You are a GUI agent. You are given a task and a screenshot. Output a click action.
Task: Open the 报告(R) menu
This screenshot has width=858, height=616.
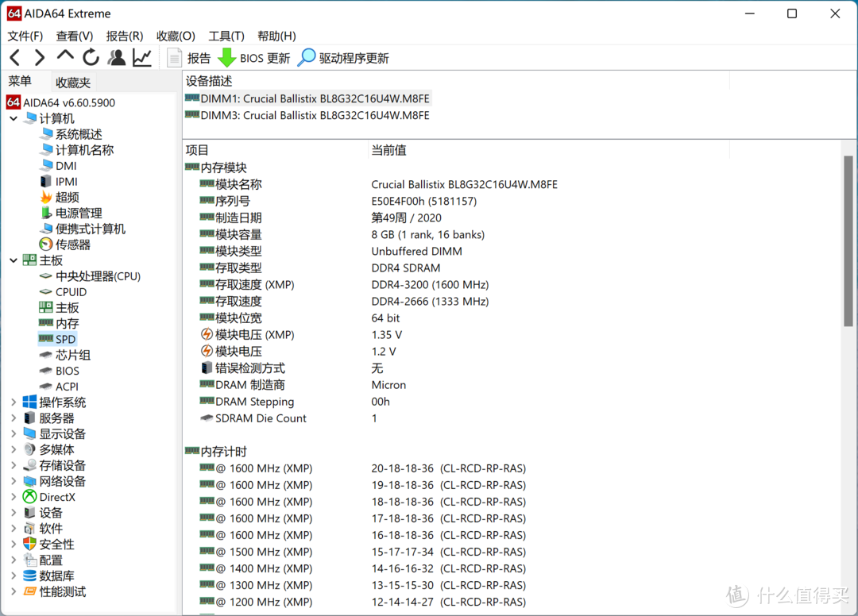[x=125, y=36]
